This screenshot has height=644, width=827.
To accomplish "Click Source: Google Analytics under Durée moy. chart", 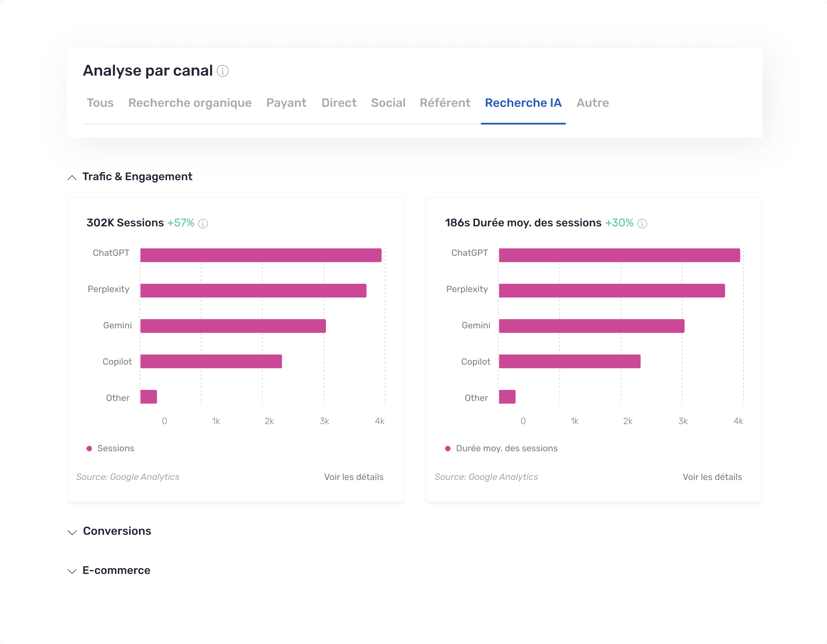I will (x=486, y=477).
